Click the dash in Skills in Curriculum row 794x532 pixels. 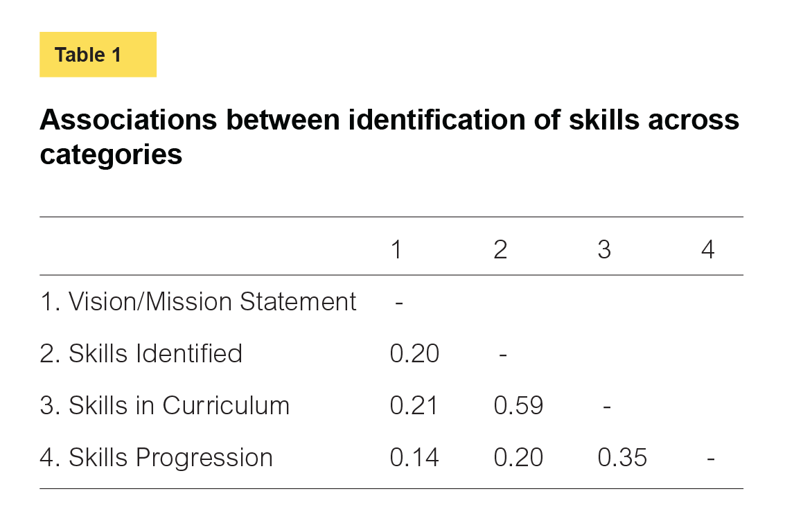[x=607, y=407]
